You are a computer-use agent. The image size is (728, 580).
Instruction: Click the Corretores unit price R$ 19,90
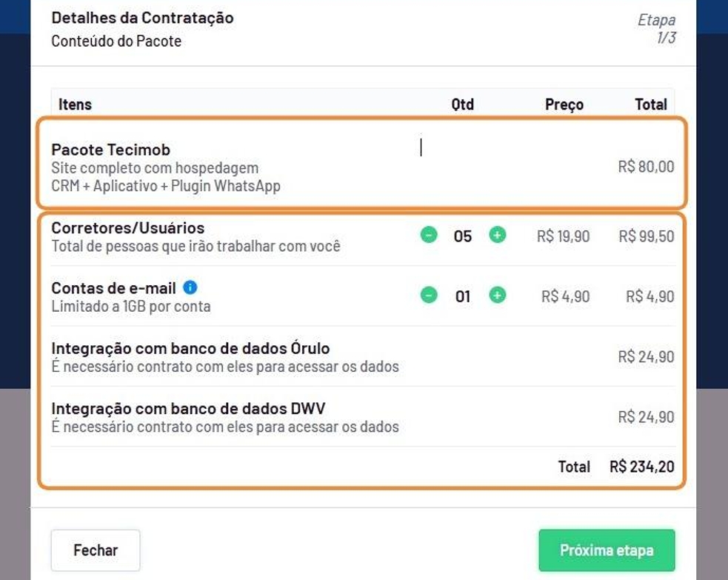(x=563, y=237)
